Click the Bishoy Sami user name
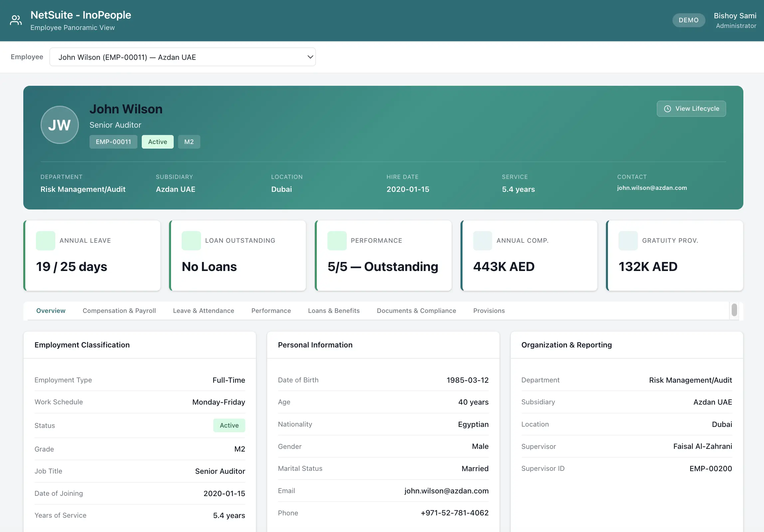The width and height of the screenshot is (764, 532). pos(735,16)
